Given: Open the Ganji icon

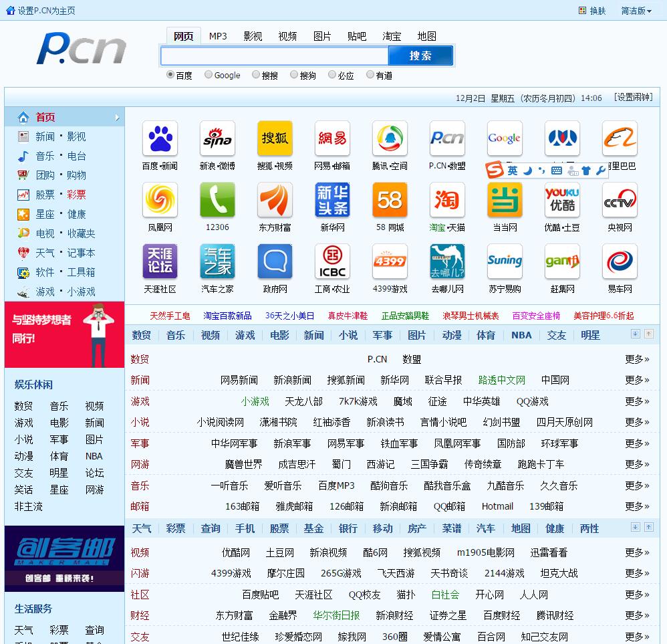Looking at the screenshot, I should (x=562, y=261).
